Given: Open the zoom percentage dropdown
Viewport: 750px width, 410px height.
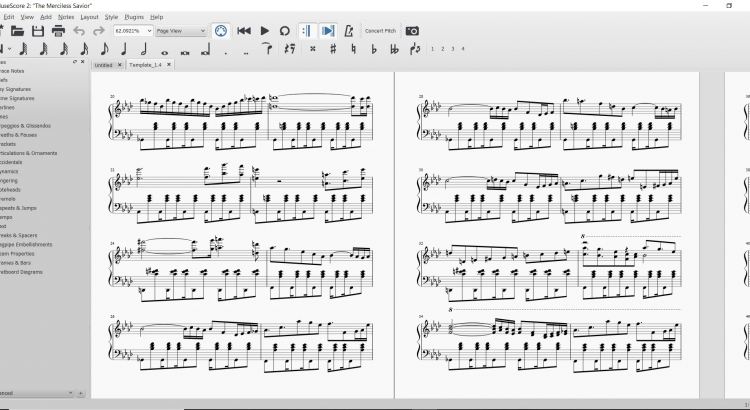Looking at the screenshot, I should pyautogui.click(x=135, y=31).
